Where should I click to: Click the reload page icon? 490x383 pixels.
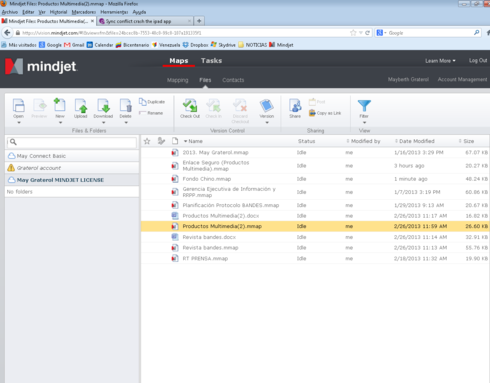click(367, 33)
